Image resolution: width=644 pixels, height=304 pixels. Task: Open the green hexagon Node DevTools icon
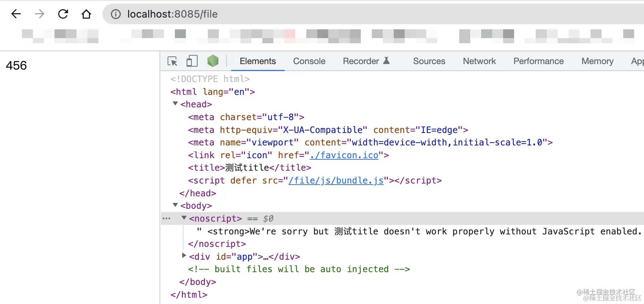click(x=213, y=61)
